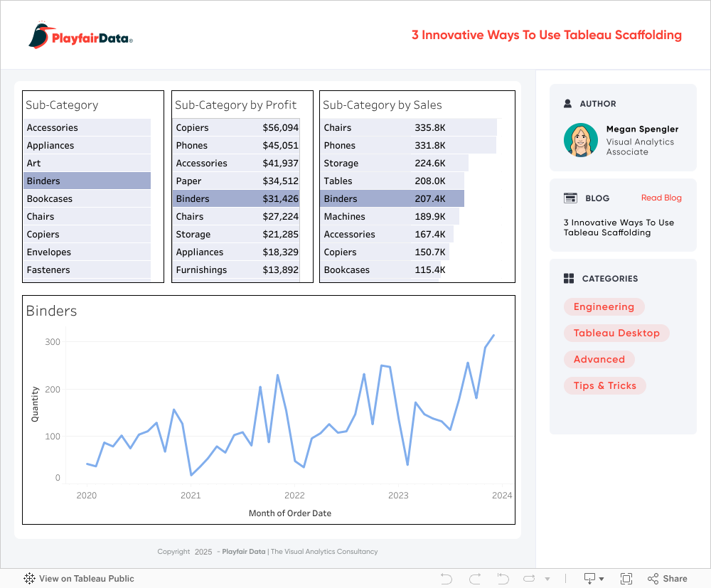Expand the refresh options dropdown arrow
The width and height of the screenshot is (711, 588).
pyautogui.click(x=547, y=579)
